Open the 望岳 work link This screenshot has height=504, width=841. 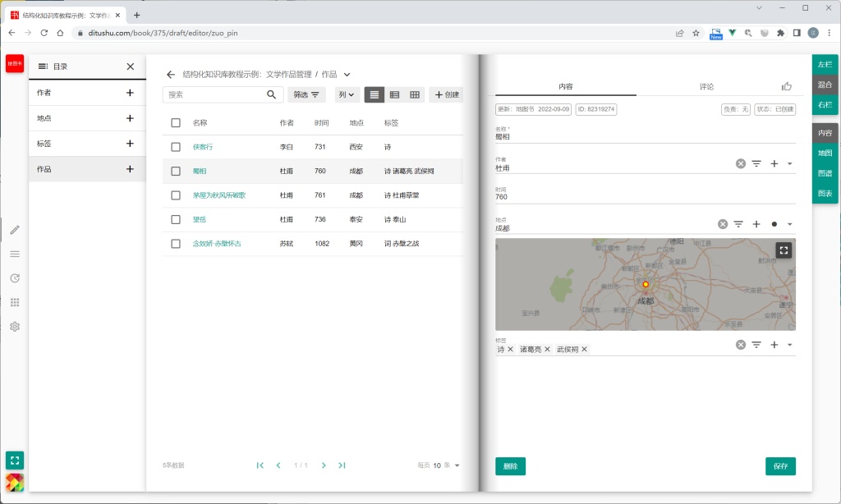tap(200, 219)
